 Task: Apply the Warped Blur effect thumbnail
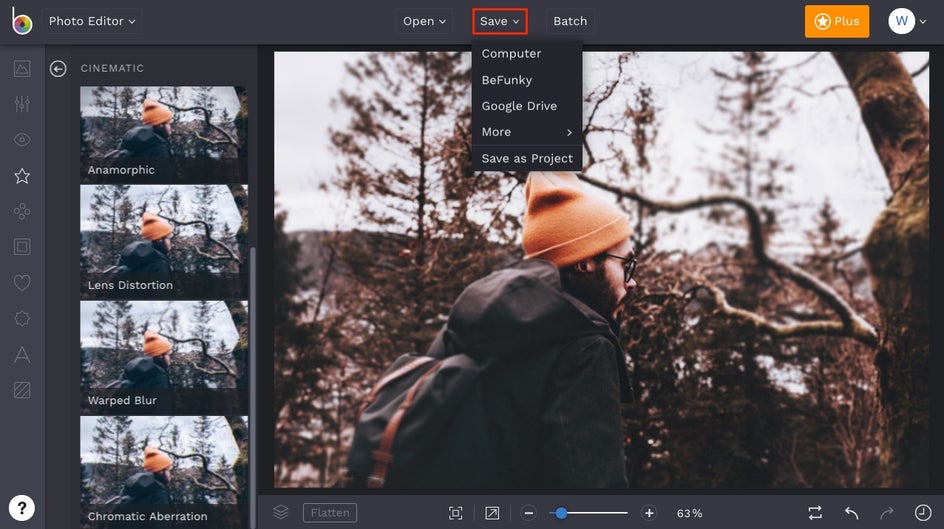pos(164,357)
